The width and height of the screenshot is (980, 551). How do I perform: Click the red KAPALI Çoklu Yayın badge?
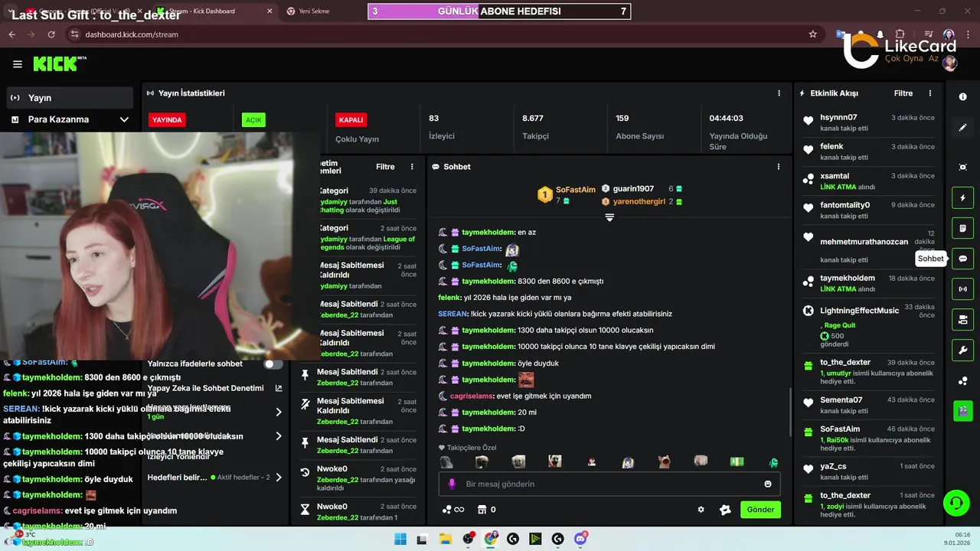tap(351, 120)
